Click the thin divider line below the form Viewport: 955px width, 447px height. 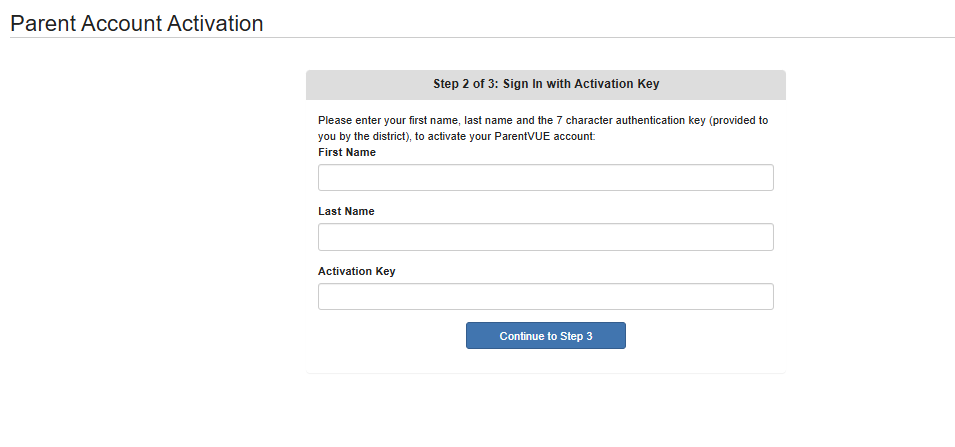click(x=545, y=374)
